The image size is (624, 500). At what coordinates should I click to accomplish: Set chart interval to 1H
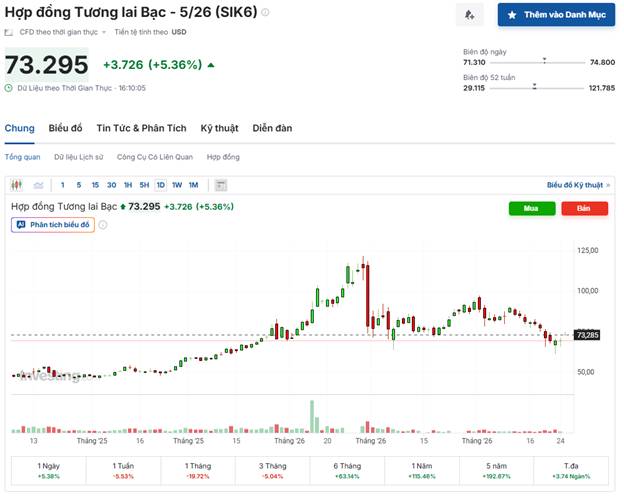pyautogui.click(x=128, y=185)
